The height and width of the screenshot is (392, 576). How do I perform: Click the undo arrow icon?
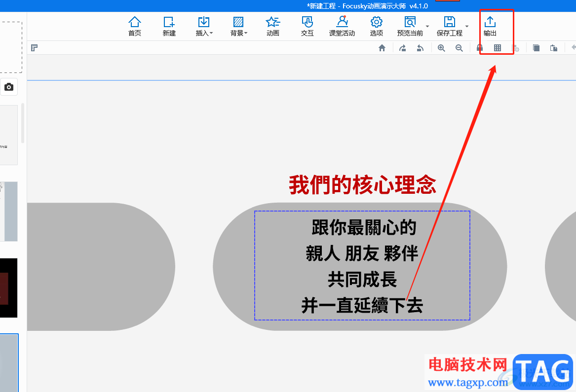(420, 48)
